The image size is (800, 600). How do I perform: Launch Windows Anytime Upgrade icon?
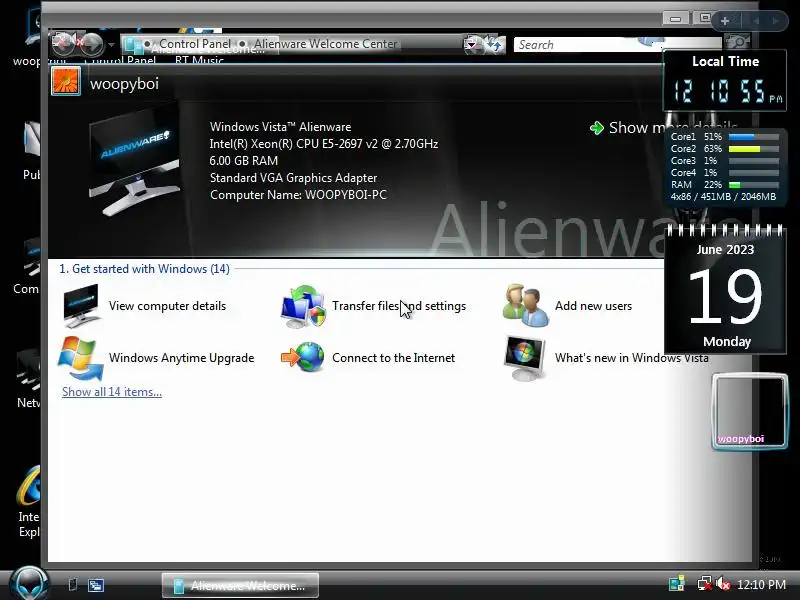tap(81, 358)
